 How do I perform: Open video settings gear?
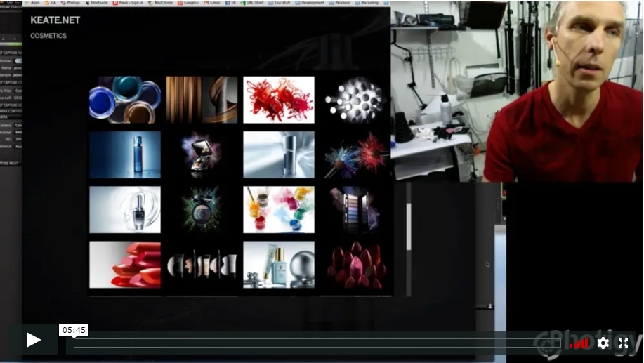click(x=603, y=343)
